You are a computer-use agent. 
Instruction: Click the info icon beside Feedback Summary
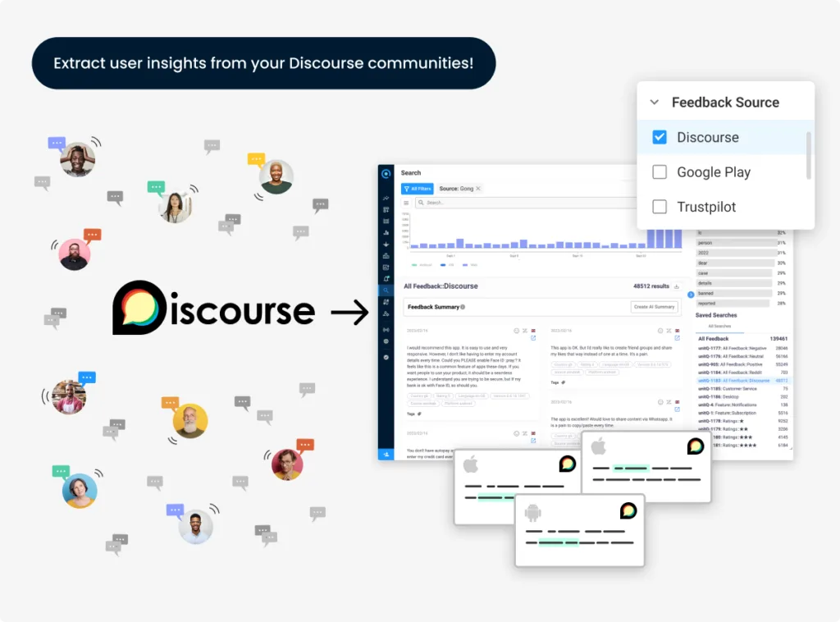click(463, 307)
